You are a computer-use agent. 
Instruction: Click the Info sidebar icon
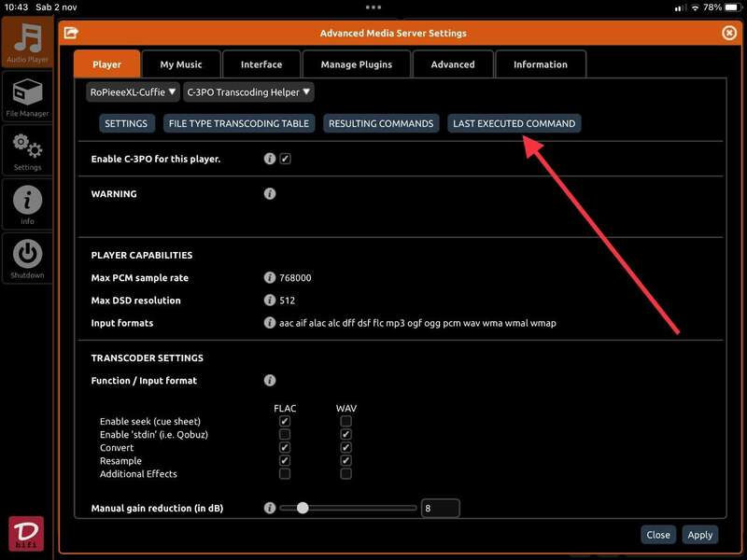point(27,204)
